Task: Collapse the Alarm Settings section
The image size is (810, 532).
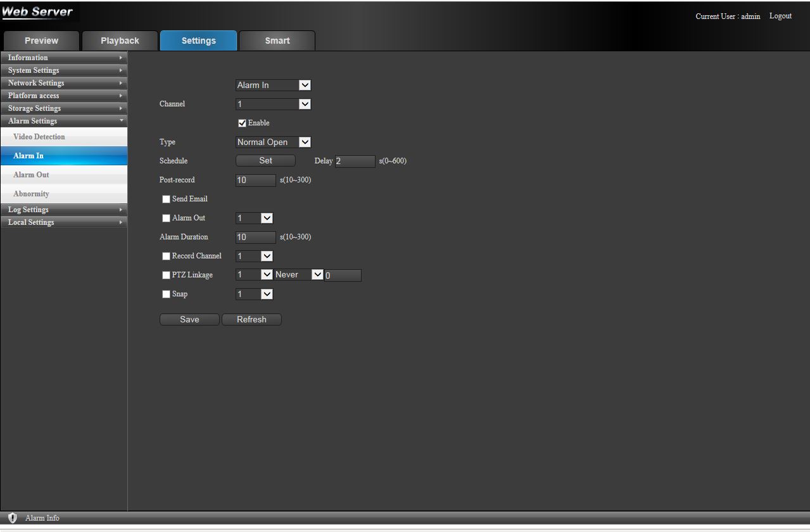Action: pyautogui.click(x=63, y=121)
